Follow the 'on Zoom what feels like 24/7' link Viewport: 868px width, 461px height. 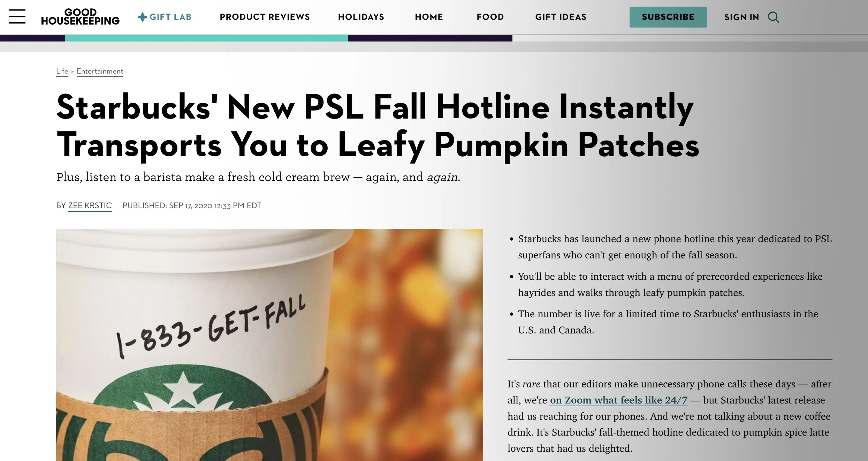coord(618,400)
